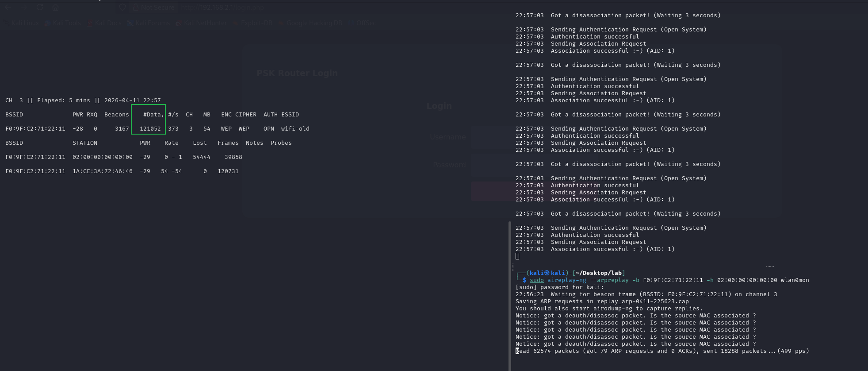Open the Kali Linux bookmark
The height and width of the screenshot is (371, 868).
(x=22, y=23)
